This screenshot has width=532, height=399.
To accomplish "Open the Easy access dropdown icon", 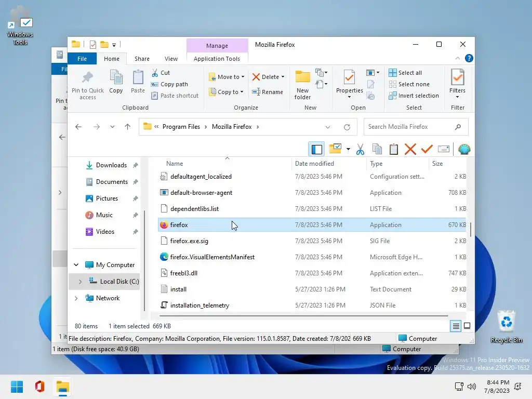I will coord(321,84).
